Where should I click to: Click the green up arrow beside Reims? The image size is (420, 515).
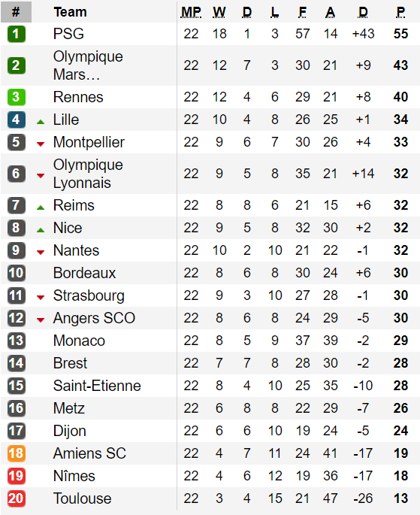[41, 208]
